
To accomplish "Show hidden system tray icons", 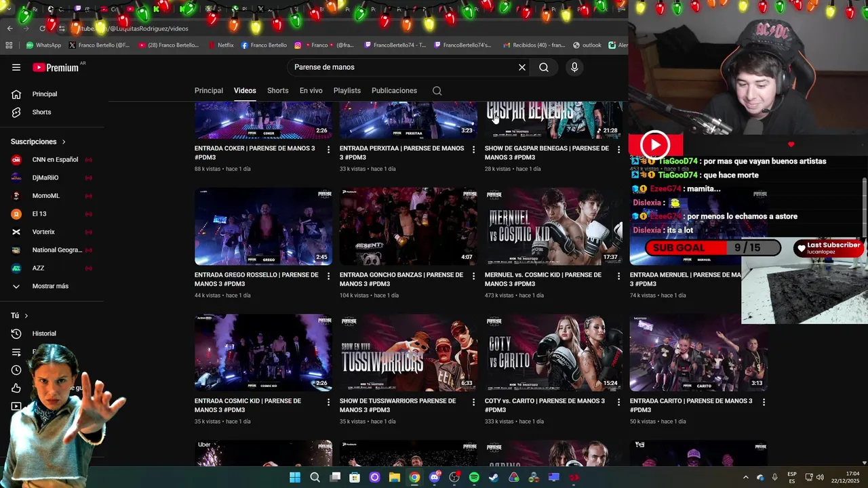I will (x=745, y=477).
